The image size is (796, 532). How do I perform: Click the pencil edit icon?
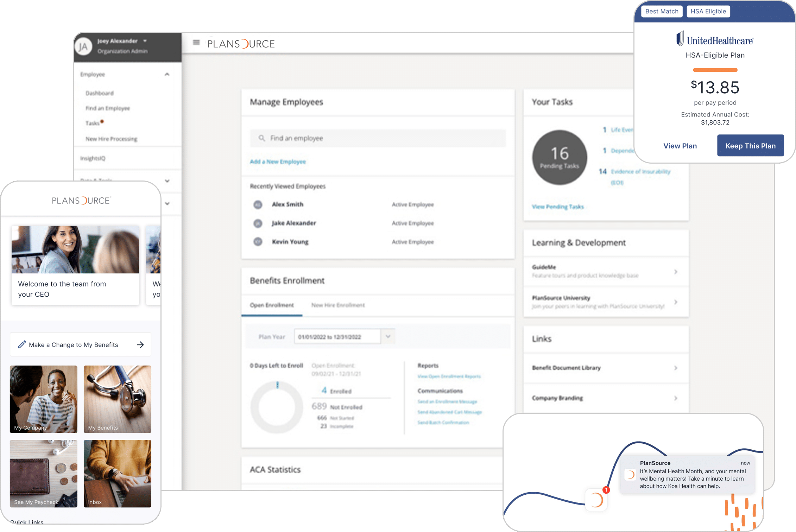(x=22, y=344)
